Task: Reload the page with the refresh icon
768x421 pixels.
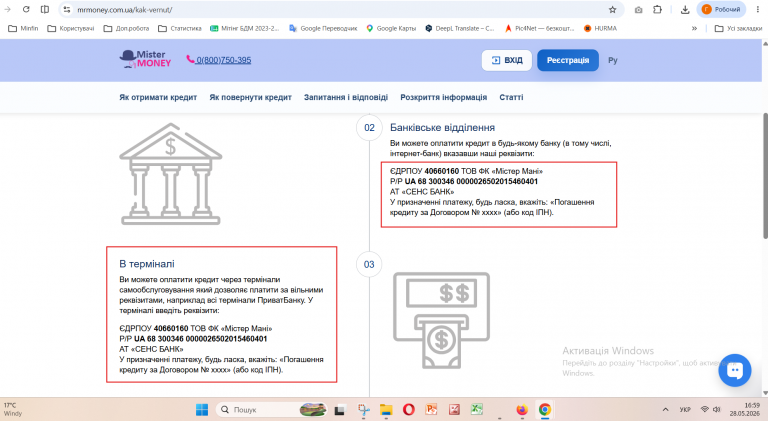Action: (x=26, y=9)
